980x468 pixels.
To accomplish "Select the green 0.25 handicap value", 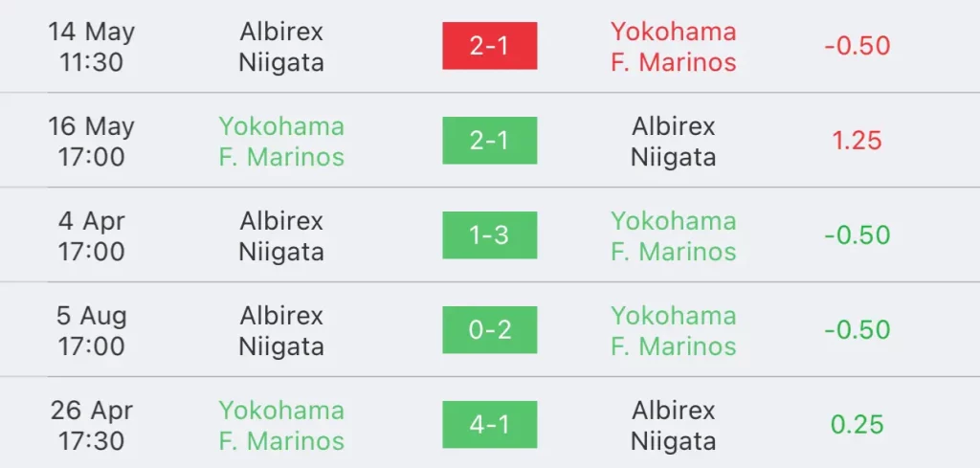I will (857, 425).
